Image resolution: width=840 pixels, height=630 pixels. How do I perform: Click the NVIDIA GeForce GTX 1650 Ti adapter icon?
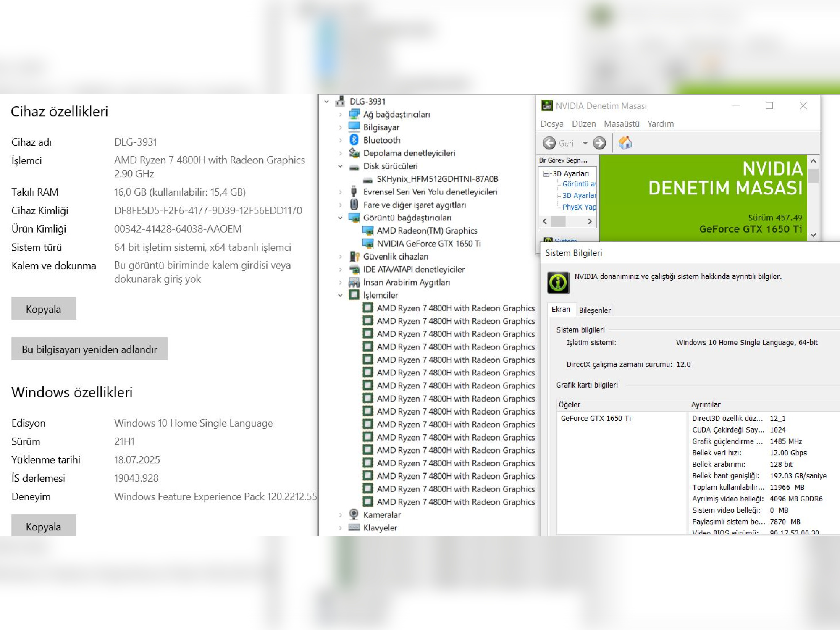[x=367, y=244]
